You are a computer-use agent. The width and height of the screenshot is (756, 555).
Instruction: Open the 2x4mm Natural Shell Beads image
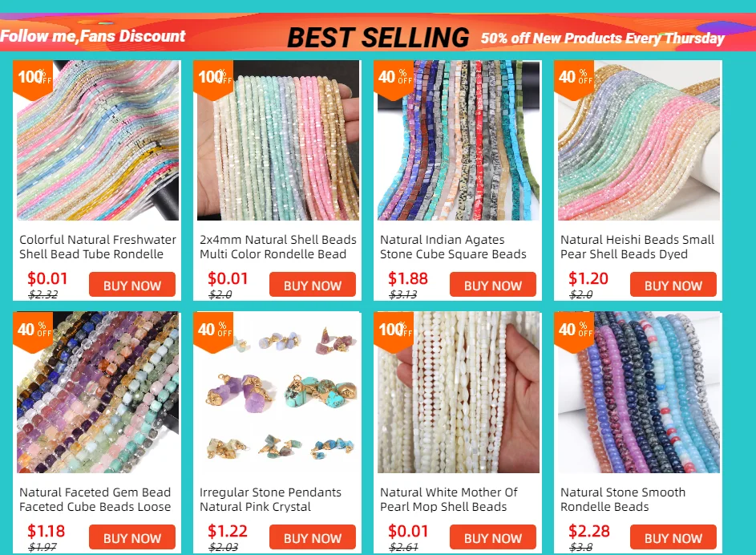[x=278, y=140]
